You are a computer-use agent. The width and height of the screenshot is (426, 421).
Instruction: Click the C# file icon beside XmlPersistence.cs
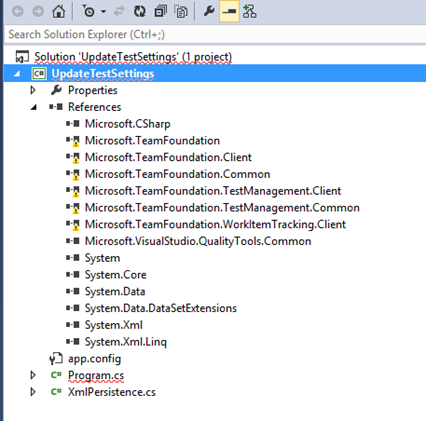click(56, 392)
